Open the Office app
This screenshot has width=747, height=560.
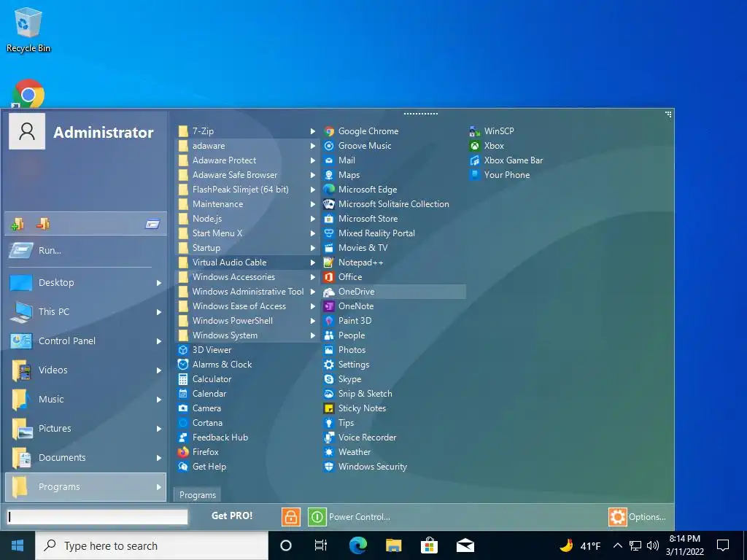click(343, 276)
